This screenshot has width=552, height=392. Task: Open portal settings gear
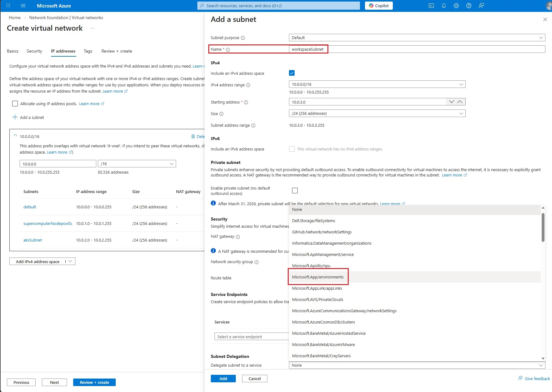pos(456,6)
